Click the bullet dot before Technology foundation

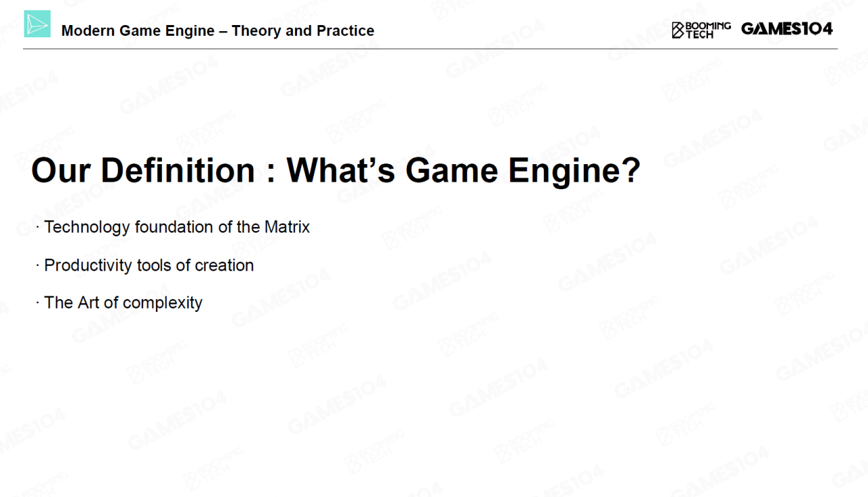click(38, 228)
